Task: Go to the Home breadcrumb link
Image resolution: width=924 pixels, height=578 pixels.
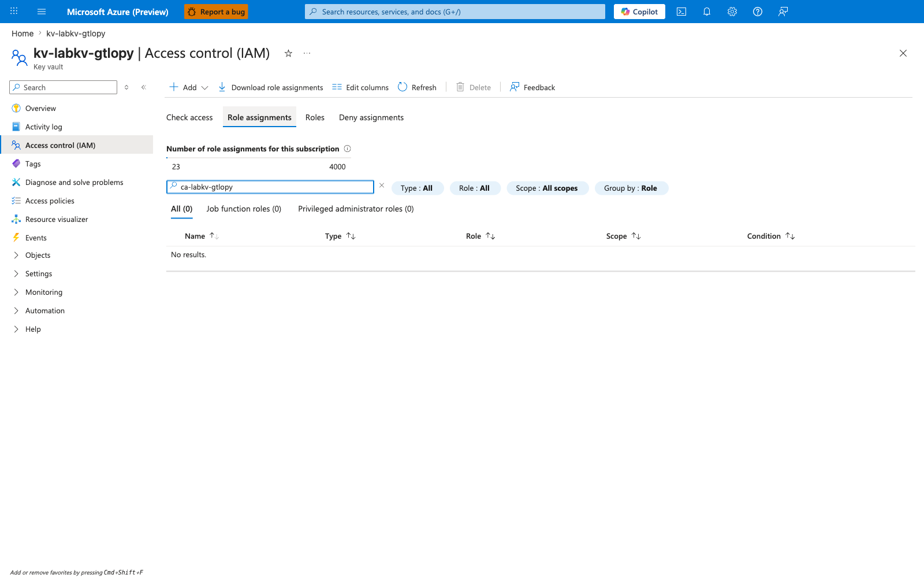Action: click(x=23, y=34)
